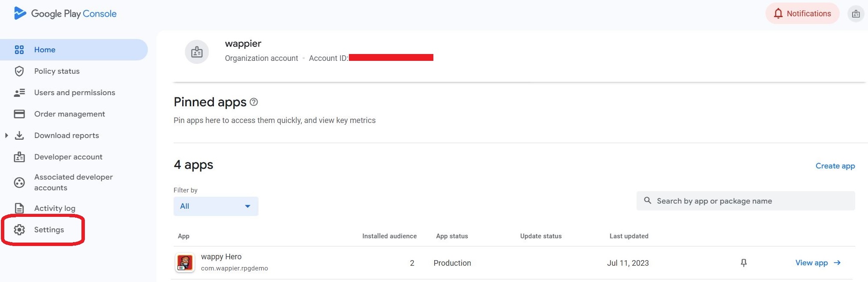Open Settings in the sidebar

pyautogui.click(x=49, y=230)
